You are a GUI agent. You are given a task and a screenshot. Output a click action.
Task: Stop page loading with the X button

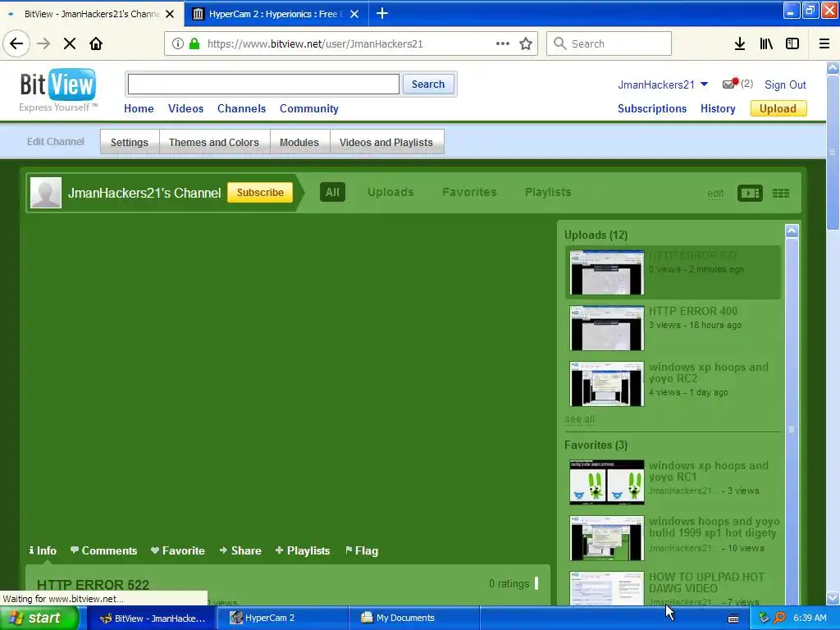[x=70, y=43]
